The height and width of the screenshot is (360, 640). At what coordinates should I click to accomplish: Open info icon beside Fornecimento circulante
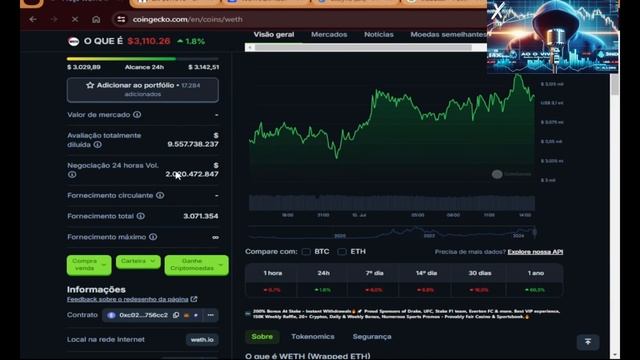click(160, 196)
